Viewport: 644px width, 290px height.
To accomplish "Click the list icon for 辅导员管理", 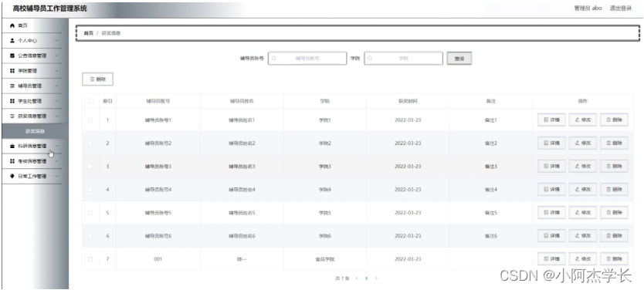I will [x=12, y=86].
